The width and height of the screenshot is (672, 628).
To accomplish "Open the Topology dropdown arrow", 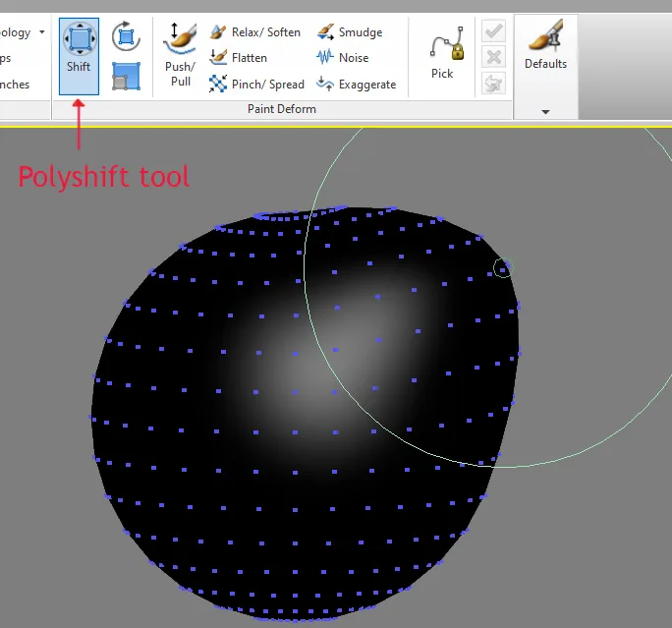I will (x=42, y=32).
